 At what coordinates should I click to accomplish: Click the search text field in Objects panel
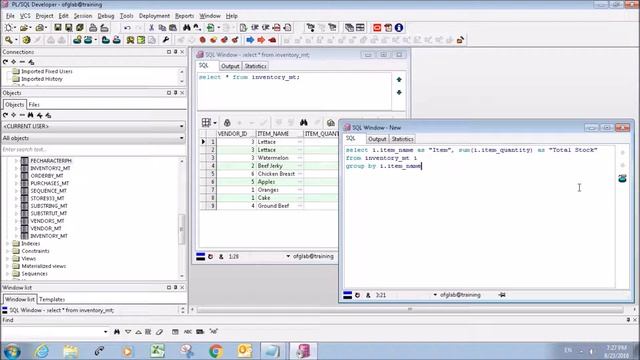point(93,150)
